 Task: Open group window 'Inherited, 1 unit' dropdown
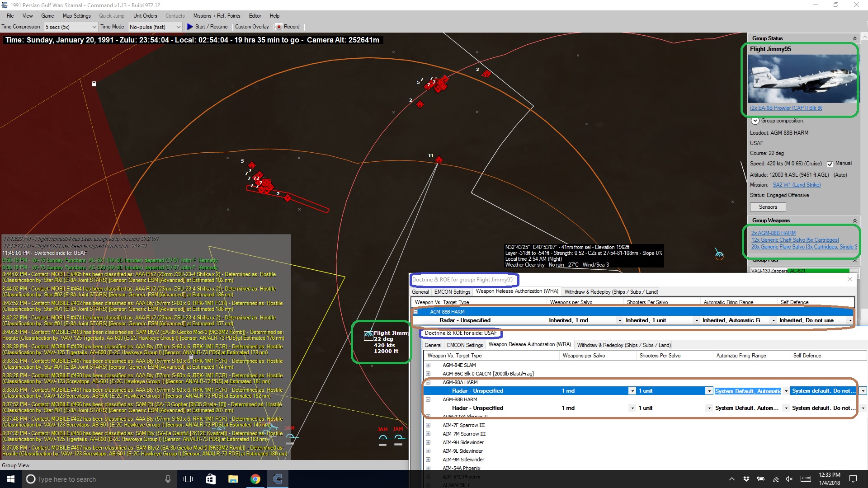[696, 320]
